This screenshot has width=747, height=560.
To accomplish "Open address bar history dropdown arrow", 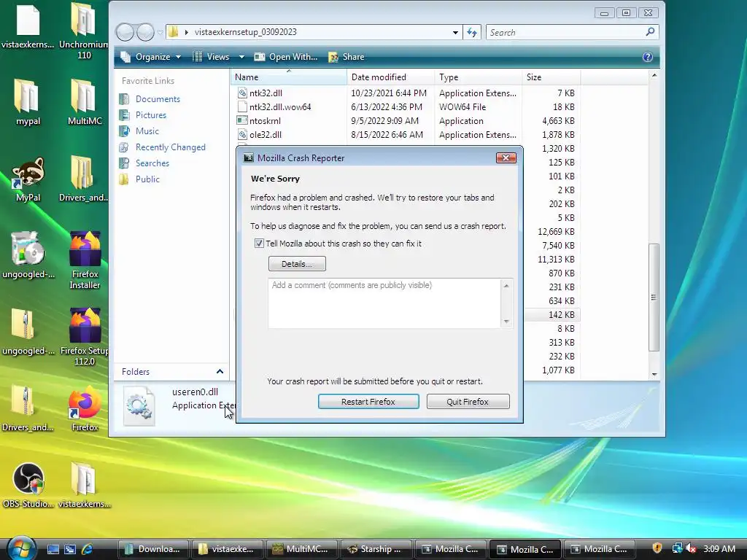I will (455, 32).
